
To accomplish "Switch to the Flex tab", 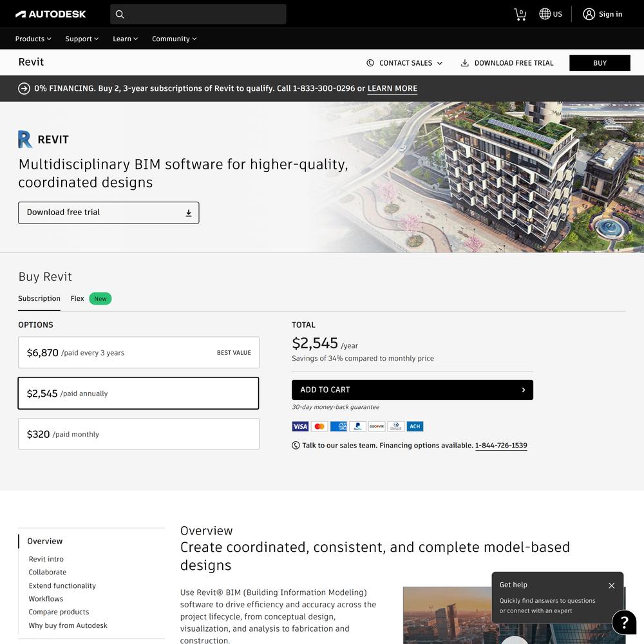I will [x=77, y=299].
